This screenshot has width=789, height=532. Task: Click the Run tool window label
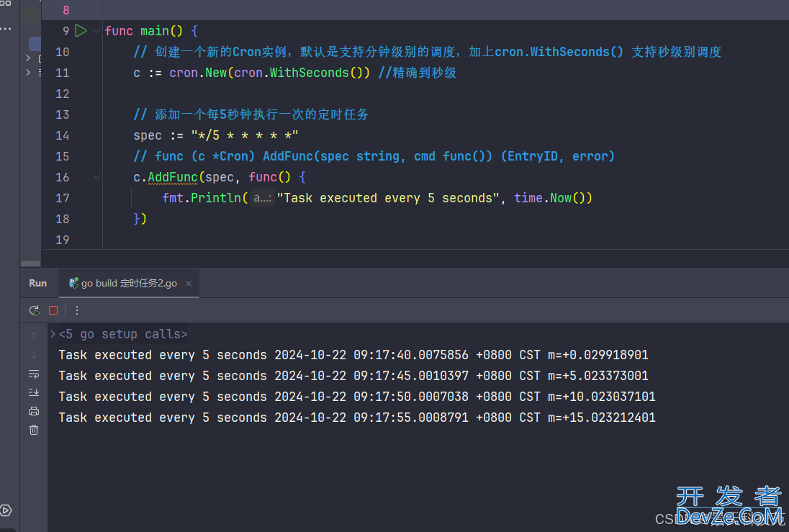(x=37, y=284)
